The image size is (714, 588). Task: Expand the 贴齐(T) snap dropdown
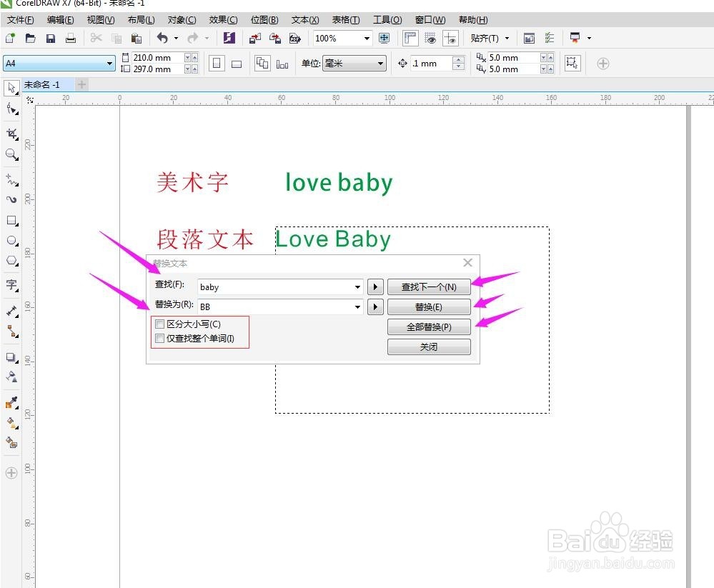pos(507,39)
